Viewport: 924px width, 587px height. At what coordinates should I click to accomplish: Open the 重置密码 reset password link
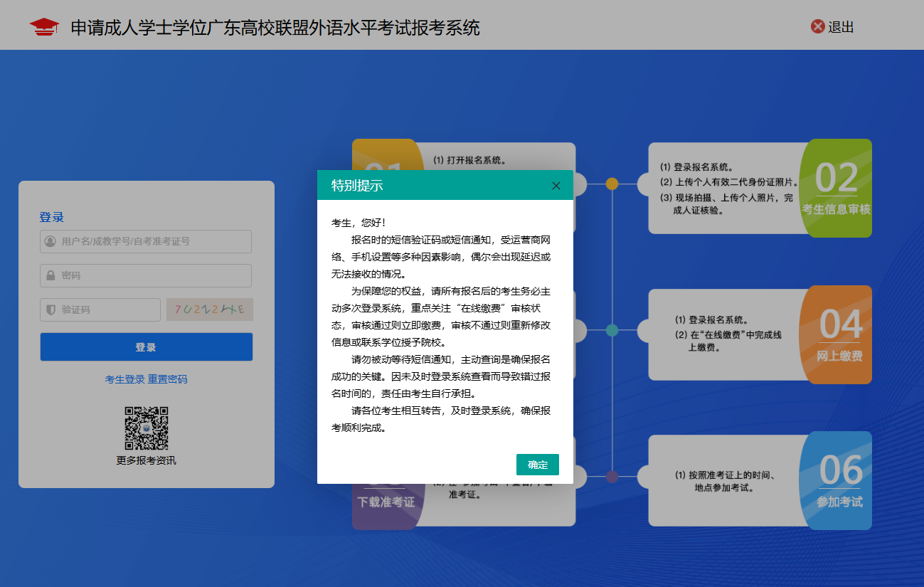[x=168, y=379]
